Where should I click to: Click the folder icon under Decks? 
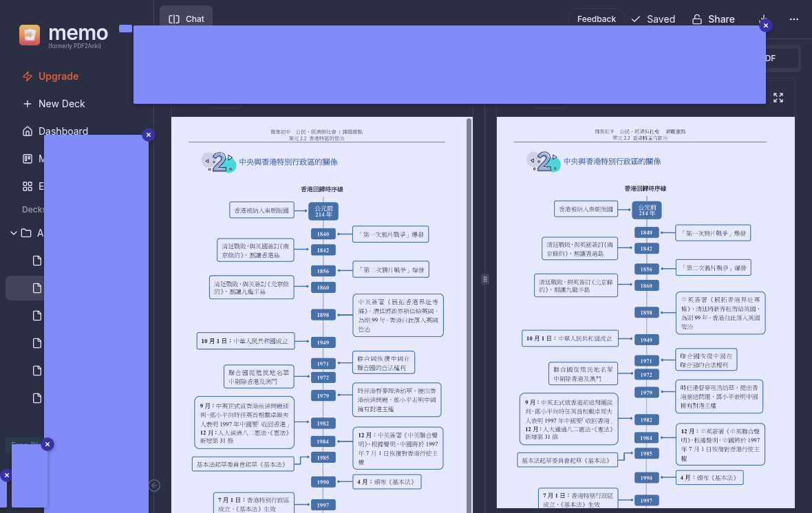pyautogui.click(x=26, y=233)
